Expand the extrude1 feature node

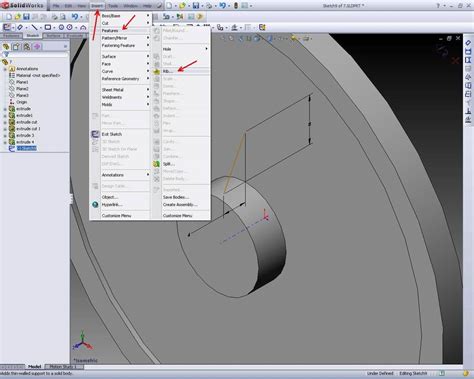[x=5, y=115]
